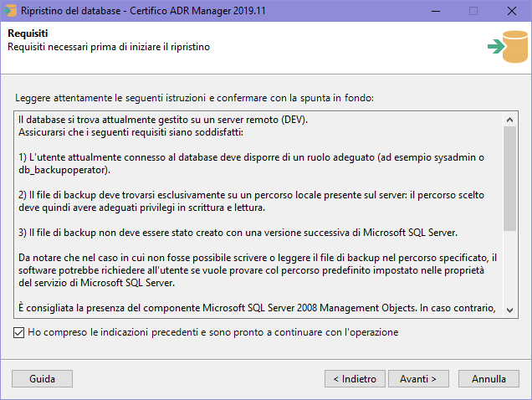Click the scrollbar up arrow of instructions
The image size is (532, 400).
(510, 117)
